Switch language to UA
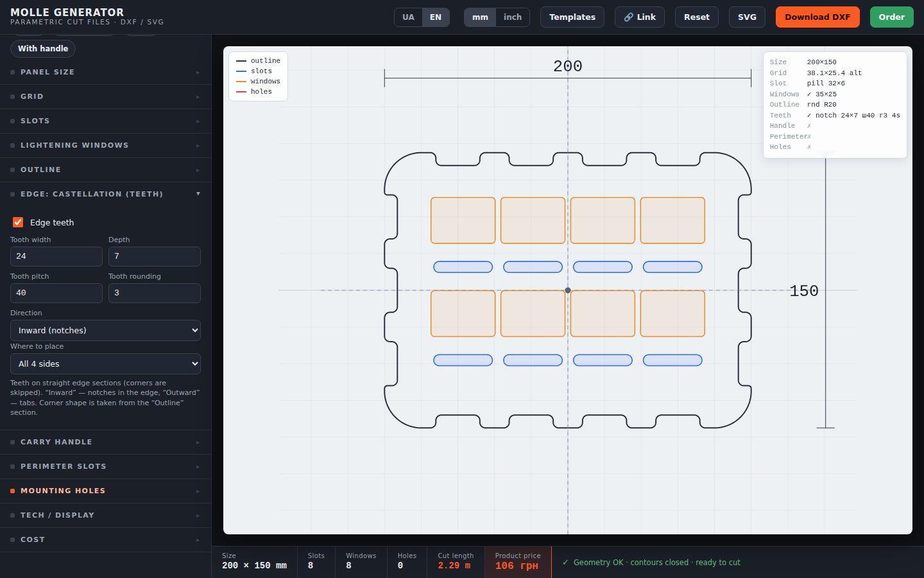The height and width of the screenshot is (578, 924). 408,17
